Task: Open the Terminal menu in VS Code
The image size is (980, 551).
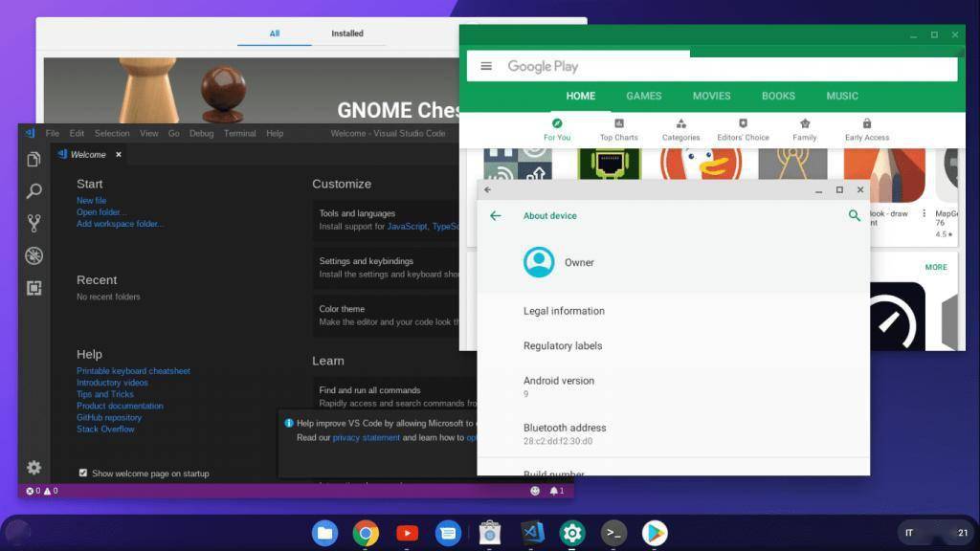Action: click(239, 134)
